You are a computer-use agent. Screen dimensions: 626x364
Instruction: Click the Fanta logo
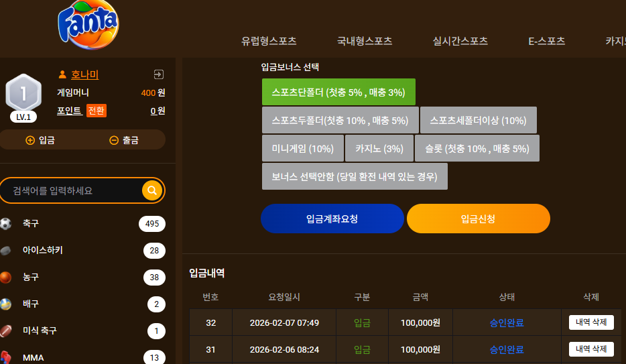pos(88,25)
